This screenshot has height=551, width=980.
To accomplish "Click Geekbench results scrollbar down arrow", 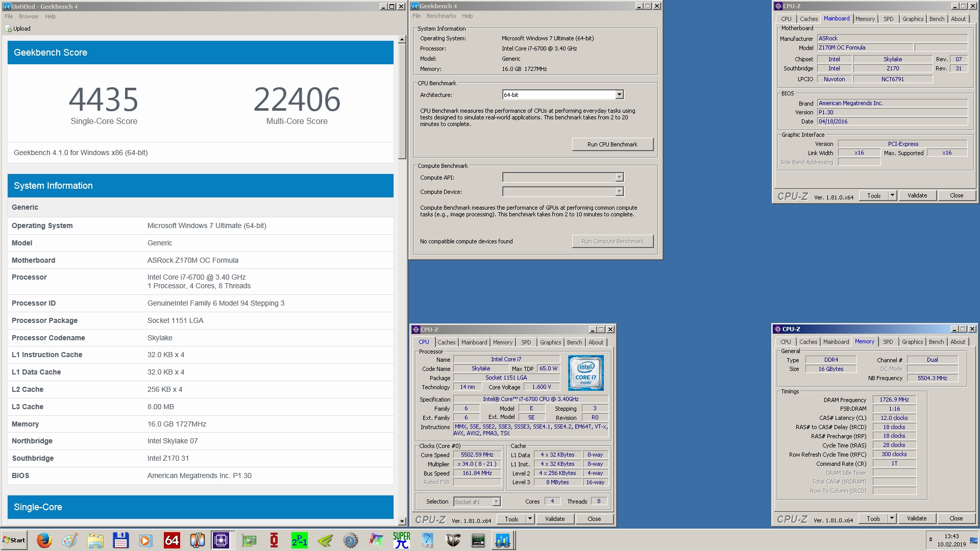I will [402, 521].
